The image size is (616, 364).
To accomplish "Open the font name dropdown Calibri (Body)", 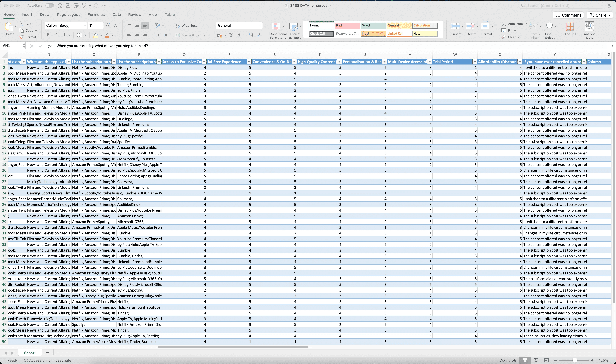I will (84, 26).
